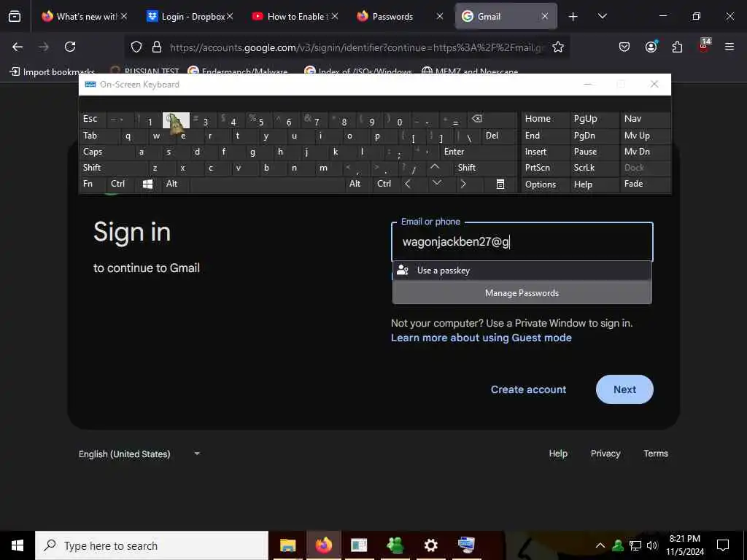Image resolution: width=747 pixels, height=560 pixels.
Task: Toggle the left Shift key on On-Screen Keyboard
Action: [x=114, y=168]
